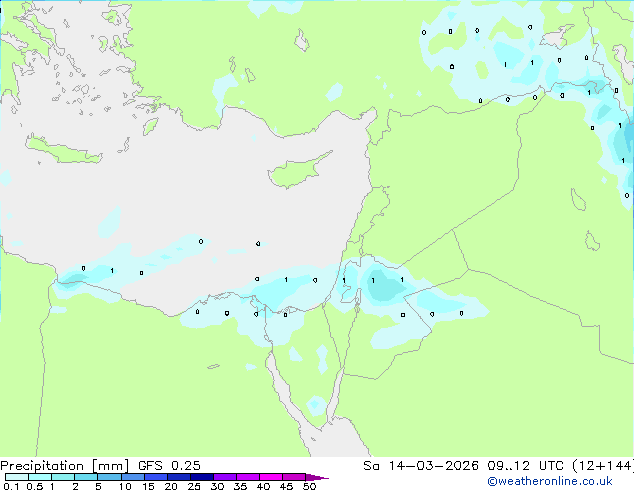Image resolution: width=634 pixels, height=490 pixels.
Task: Select the 40–45 mm magenta swatch
Action: pos(271,477)
